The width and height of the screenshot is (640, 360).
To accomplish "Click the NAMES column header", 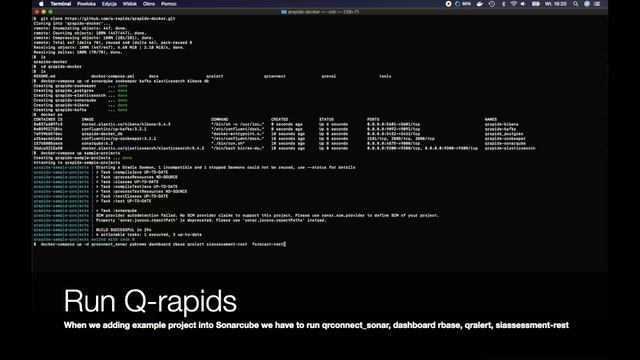I will (x=491, y=119).
